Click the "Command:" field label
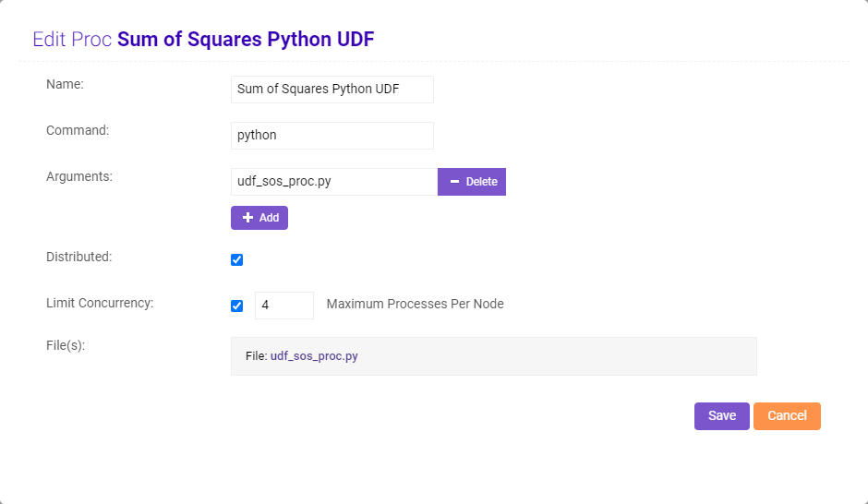The width and height of the screenshot is (868, 504). pyautogui.click(x=78, y=130)
